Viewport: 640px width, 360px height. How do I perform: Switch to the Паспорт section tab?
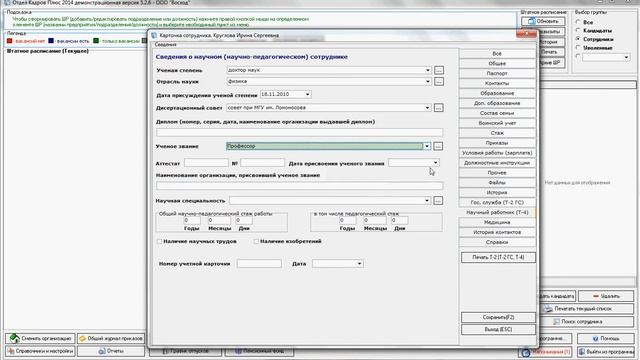point(497,73)
